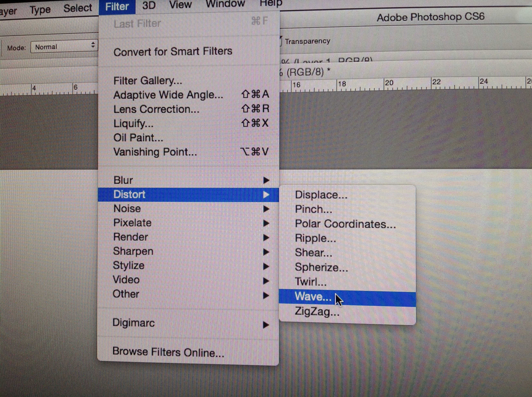Click Convert for Smart Filters
Viewport: 532px width, 397px height.
coord(173,52)
